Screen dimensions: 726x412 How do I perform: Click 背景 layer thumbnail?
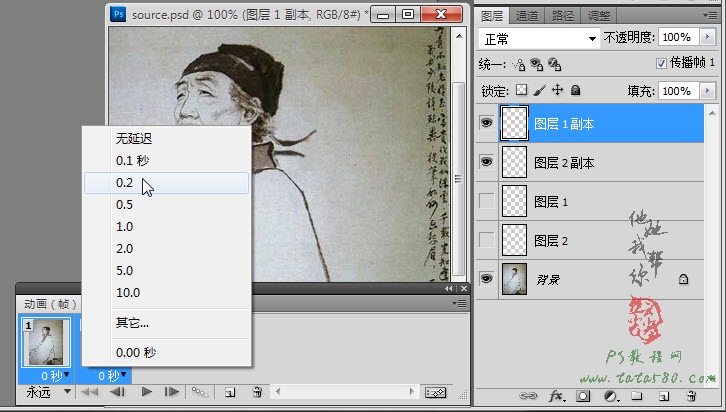tap(514, 279)
